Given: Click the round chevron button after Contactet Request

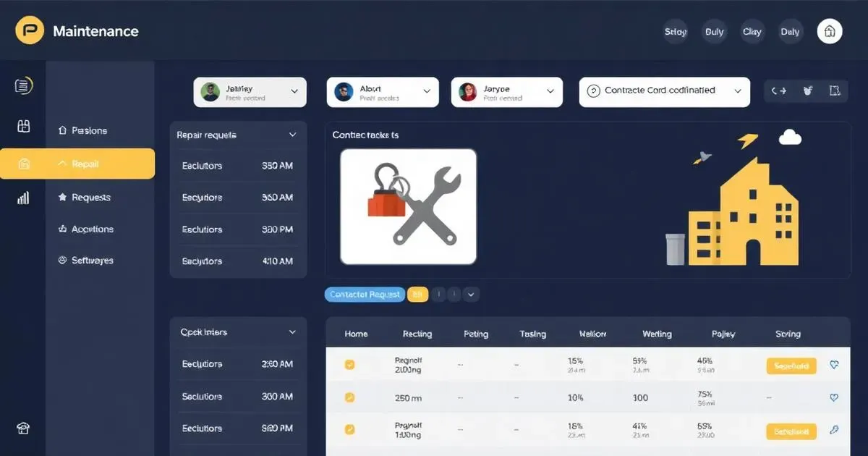Looking at the screenshot, I should pos(471,295).
